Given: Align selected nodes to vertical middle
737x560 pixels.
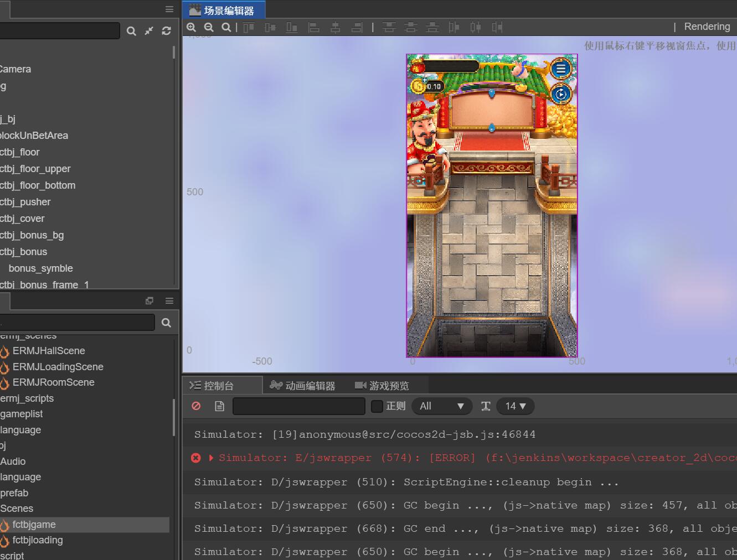Looking at the screenshot, I should (270, 27).
